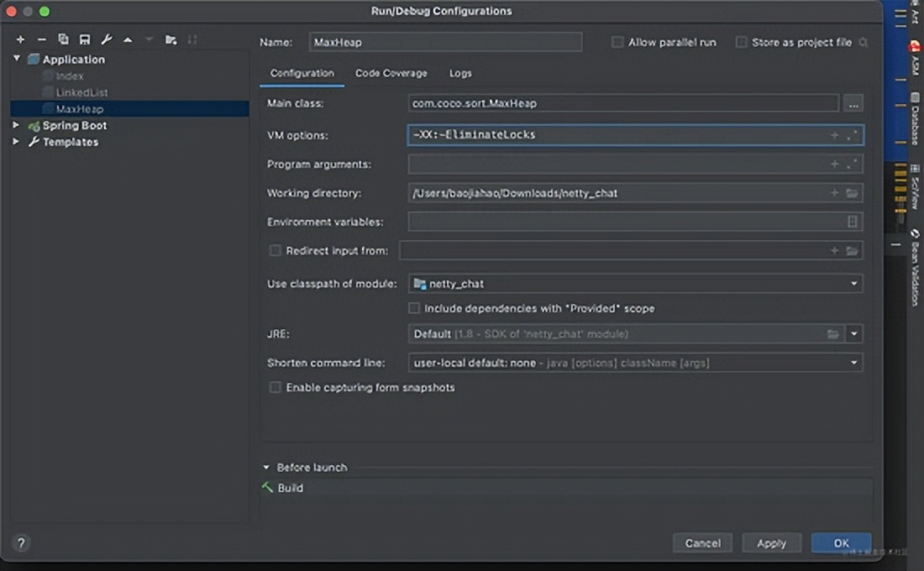924x571 pixels.
Task: Click the Move Up arrow icon
Action: tap(128, 39)
